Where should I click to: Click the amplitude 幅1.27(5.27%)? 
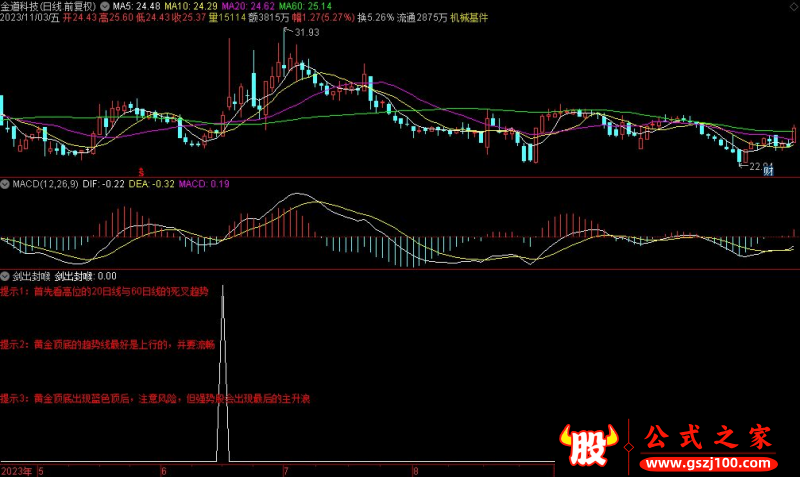(x=323, y=18)
